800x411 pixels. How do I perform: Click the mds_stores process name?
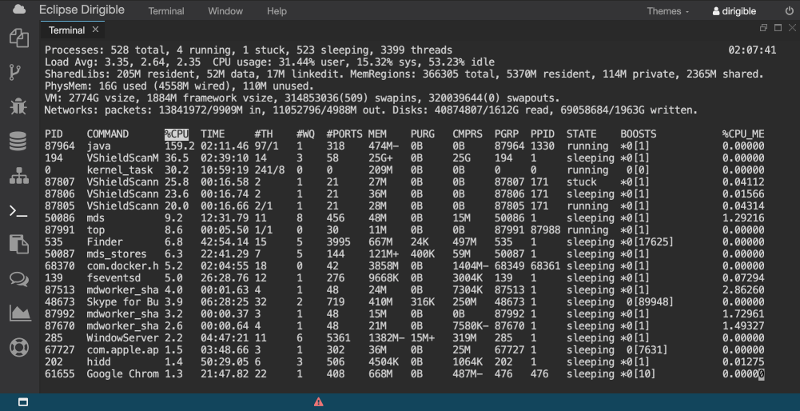tap(116, 254)
